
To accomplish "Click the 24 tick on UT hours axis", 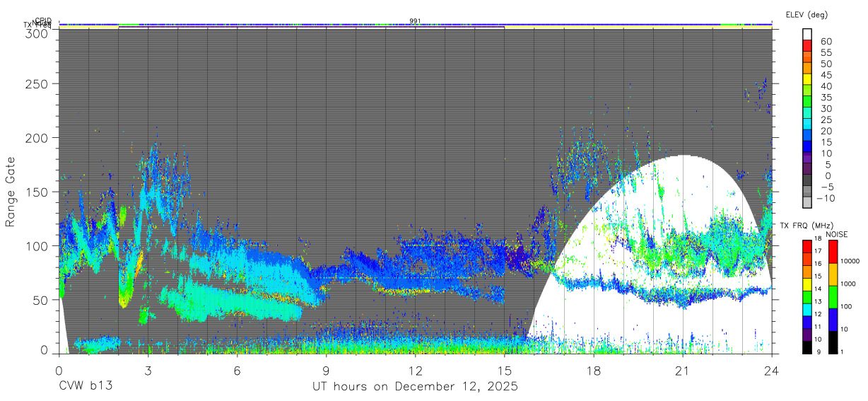I will [772, 371].
